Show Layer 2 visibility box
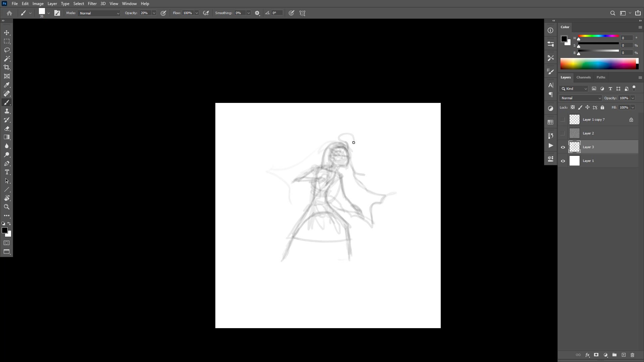The height and width of the screenshot is (362, 644). pyautogui.click(x=563, y=133)
